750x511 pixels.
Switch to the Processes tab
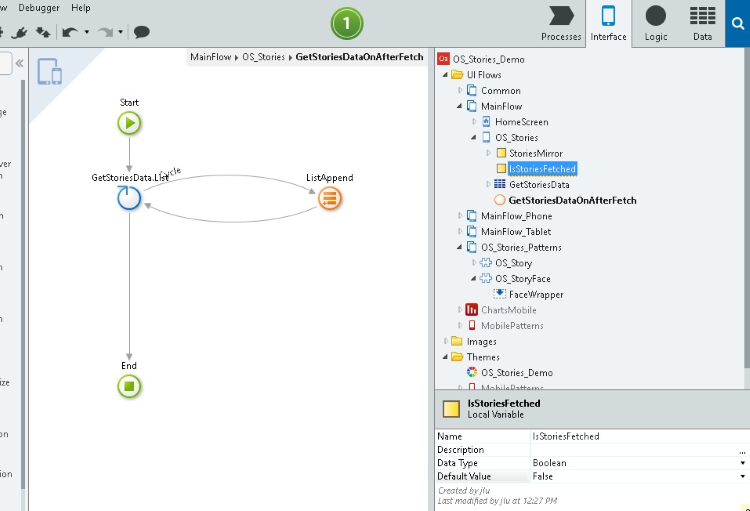pos(561,24)
